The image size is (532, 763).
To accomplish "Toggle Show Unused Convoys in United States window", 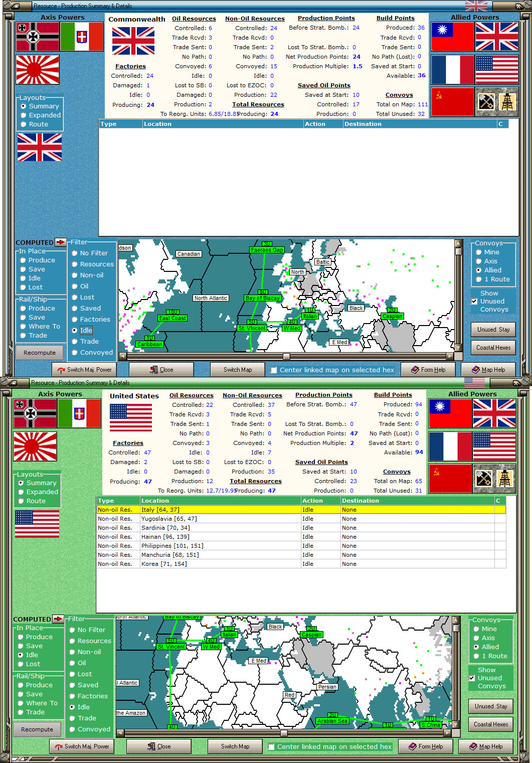I will (472, 678).
